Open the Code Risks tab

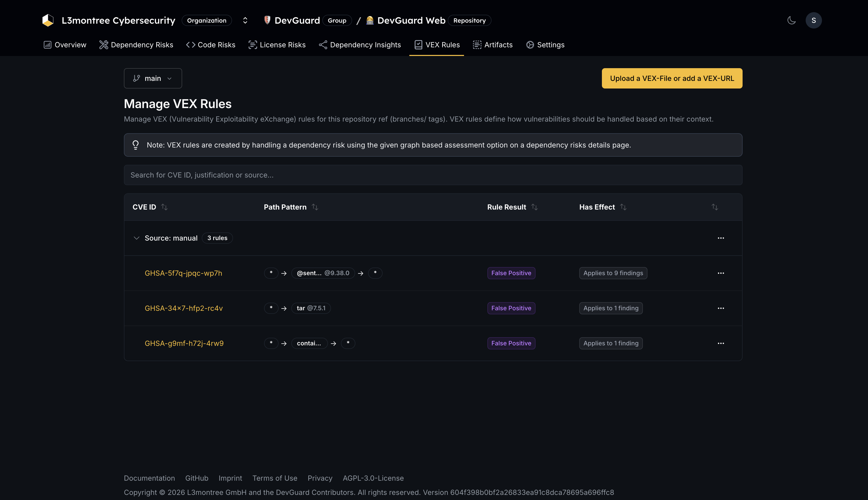pyautogui.click(x=211, y=45)
